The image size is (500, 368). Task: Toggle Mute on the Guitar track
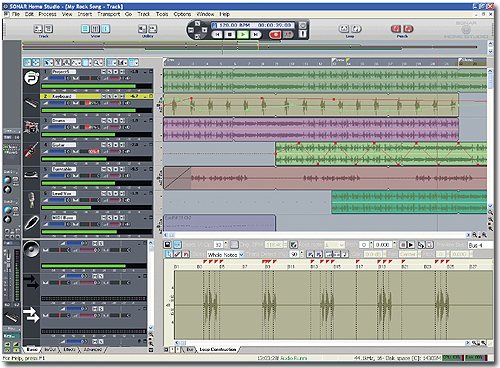[104, 145]
